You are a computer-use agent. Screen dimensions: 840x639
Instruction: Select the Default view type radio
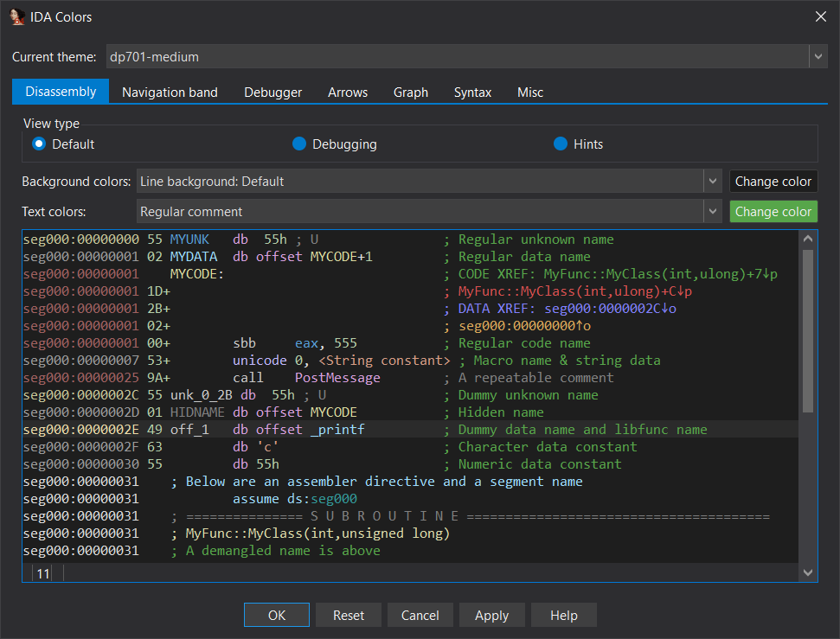[39, 144]
